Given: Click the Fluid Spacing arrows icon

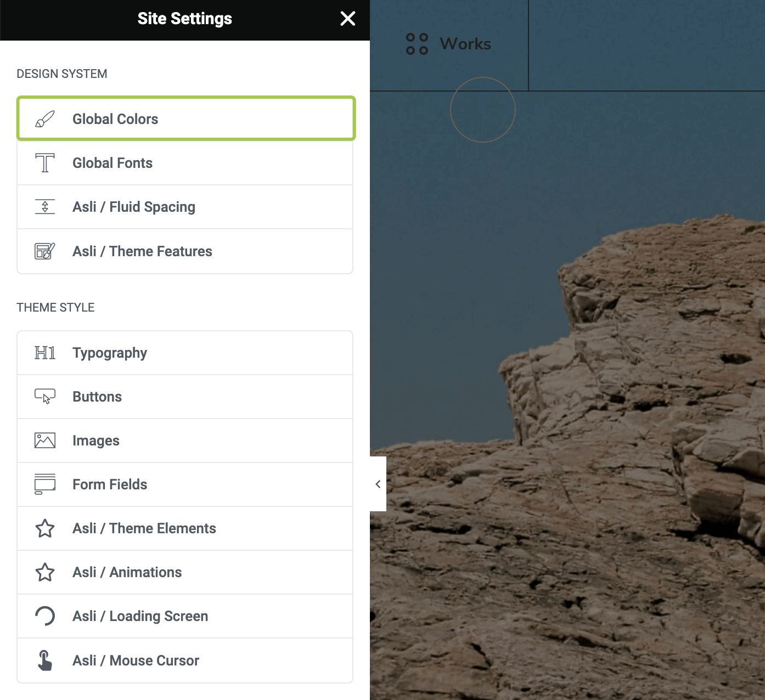Looking at the screenshot, I should pos(45,207).
